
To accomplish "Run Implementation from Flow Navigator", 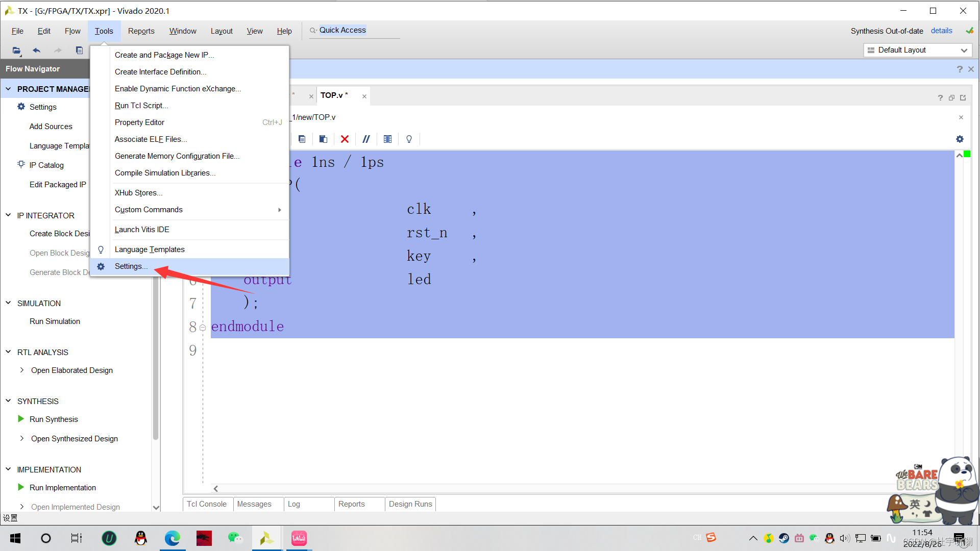I will click(62, 487).
